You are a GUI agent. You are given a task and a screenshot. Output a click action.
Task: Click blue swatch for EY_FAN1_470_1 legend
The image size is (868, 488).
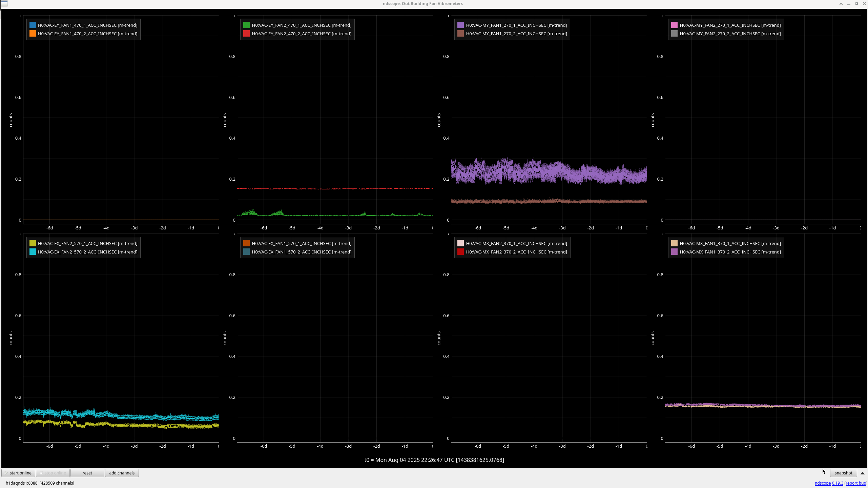pos(33,25)
